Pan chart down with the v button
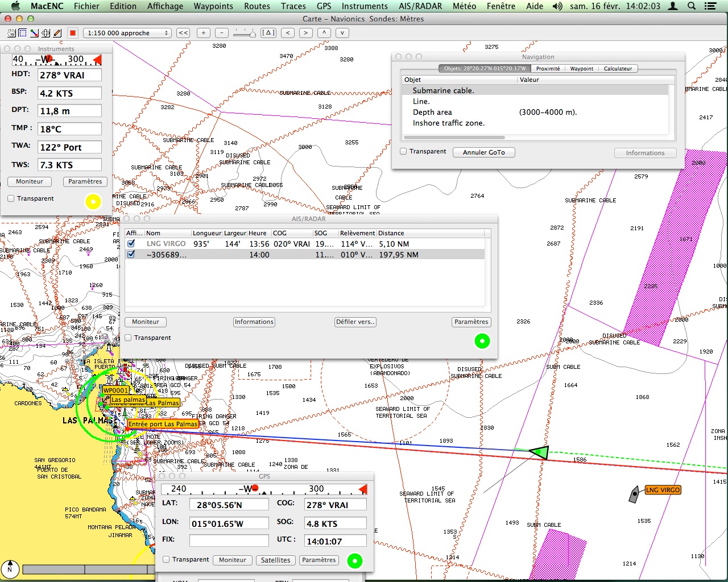This screenshot has height=582, width=728. [x=342, y=33]
